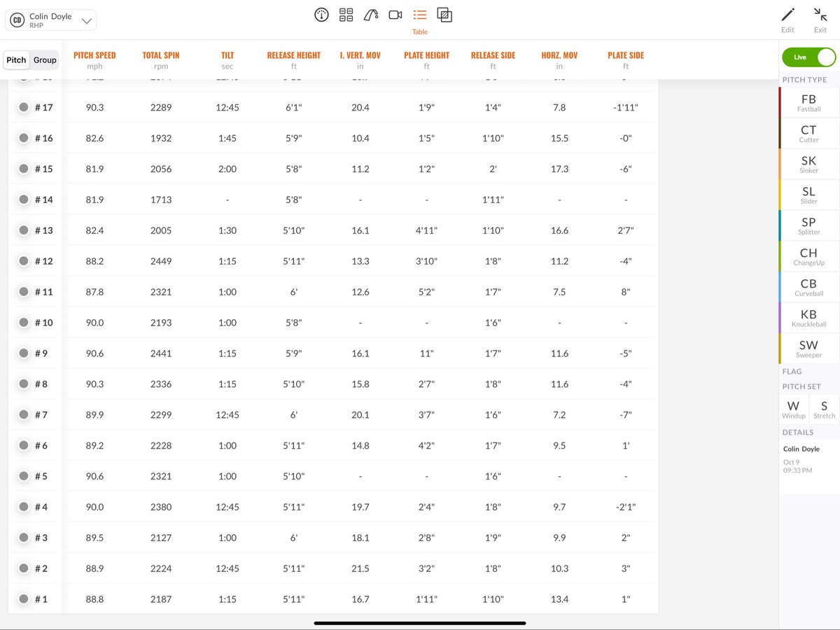Screen dimensions: 840x630
Task: Select the radio circle for pitch #8
Action: pyautogui.click(x=24, y=384)
